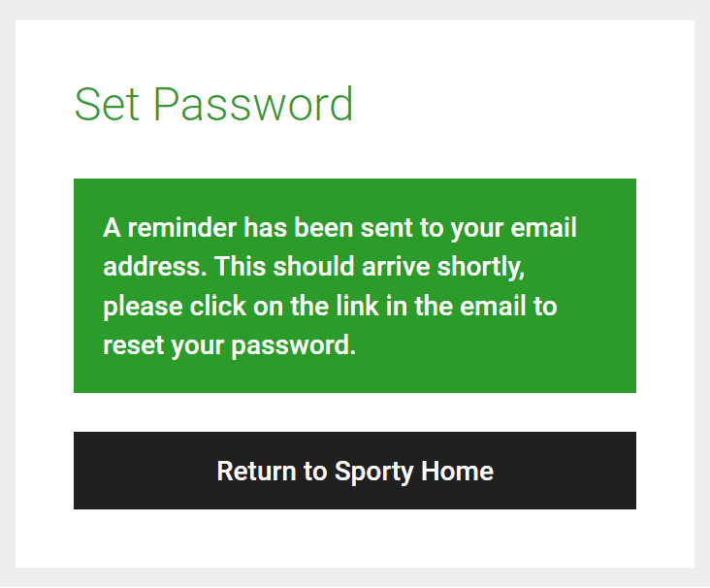Click the Return to Sporty Home button
This screenshot has height=588, width=710.
click(355, 471)
